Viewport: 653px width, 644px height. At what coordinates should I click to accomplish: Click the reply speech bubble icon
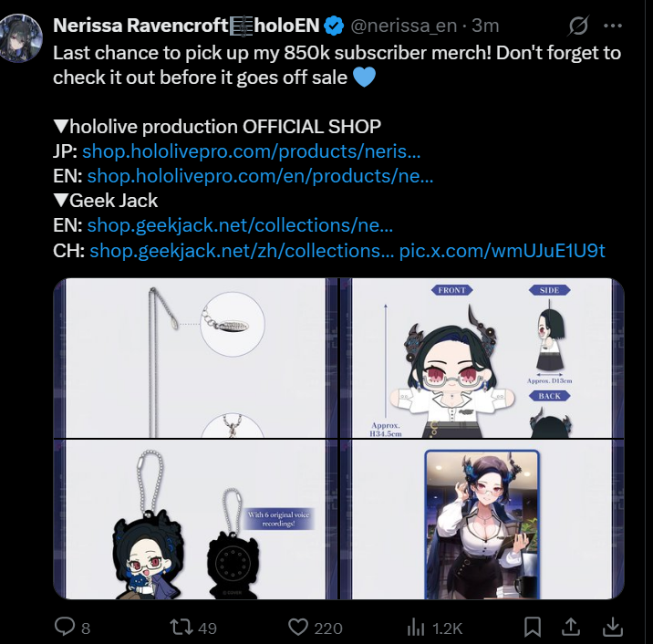pyautogui.click(x=65, y=627)
